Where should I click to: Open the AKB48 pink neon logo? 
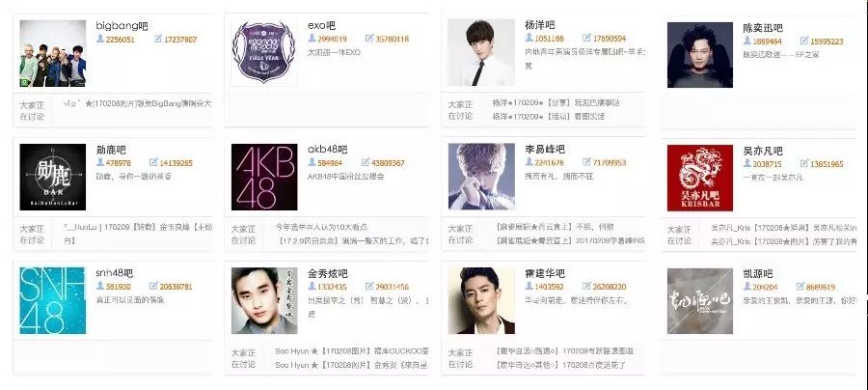[x=264, y=178]
